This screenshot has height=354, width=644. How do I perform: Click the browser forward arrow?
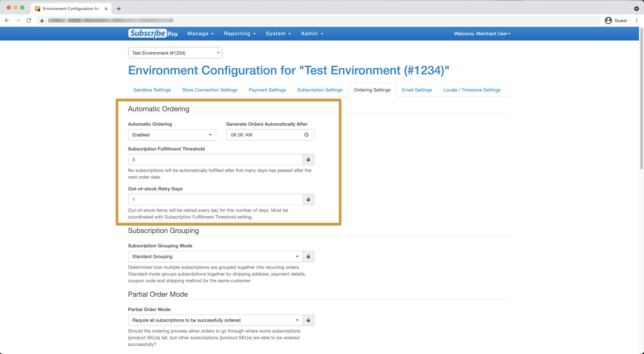coord(18,20)
